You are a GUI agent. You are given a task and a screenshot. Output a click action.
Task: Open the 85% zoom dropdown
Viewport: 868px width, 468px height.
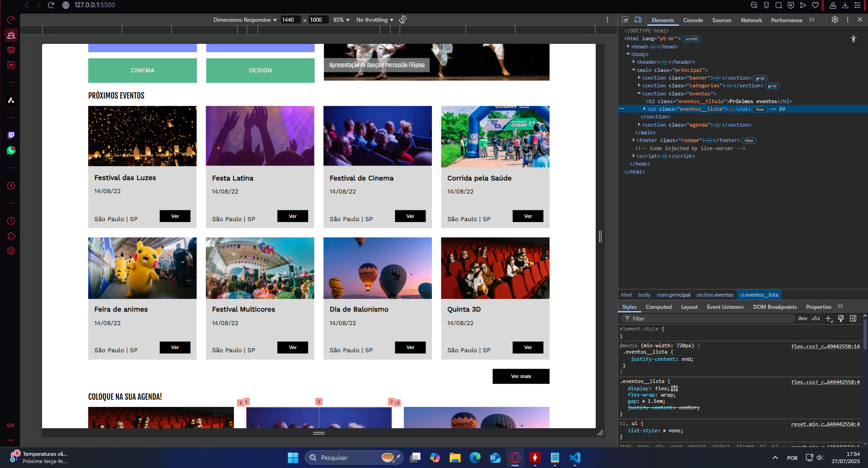342,20
